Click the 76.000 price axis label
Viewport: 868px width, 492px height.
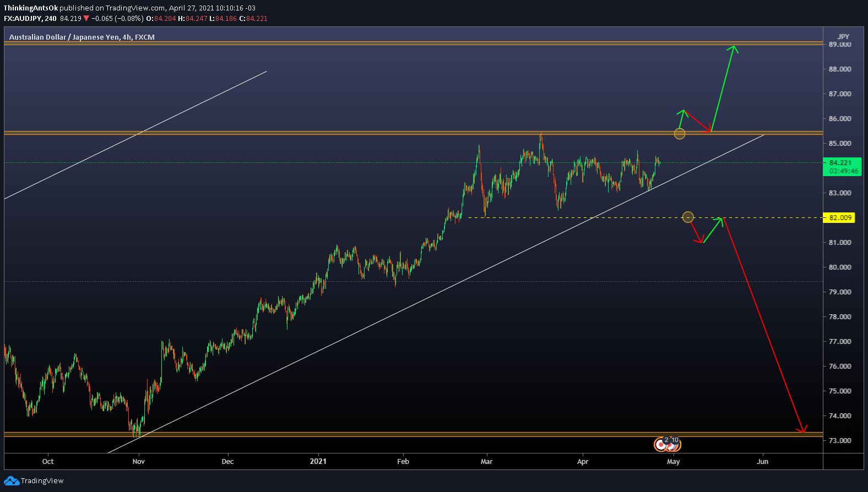pos(840,367)
